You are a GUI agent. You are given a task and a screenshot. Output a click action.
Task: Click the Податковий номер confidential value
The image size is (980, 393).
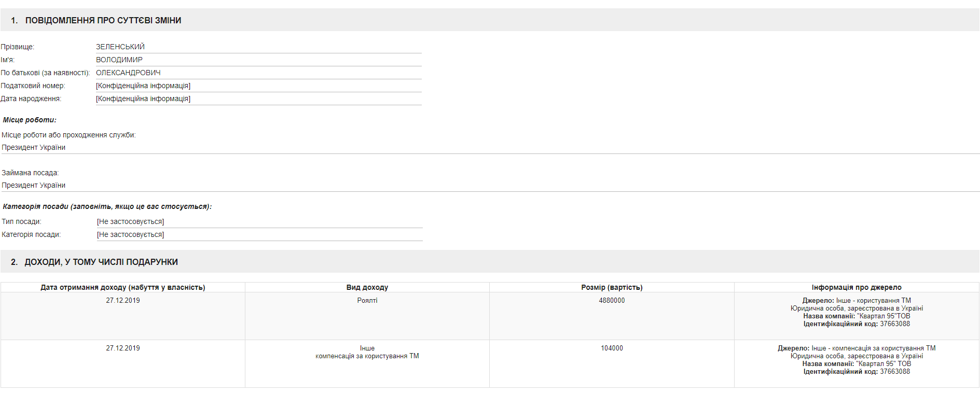click(x=143, y=86)
